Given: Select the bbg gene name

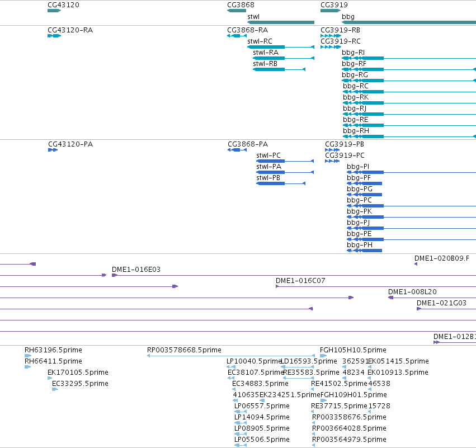Looking at the screenshot, I should [x=348, y=17].
